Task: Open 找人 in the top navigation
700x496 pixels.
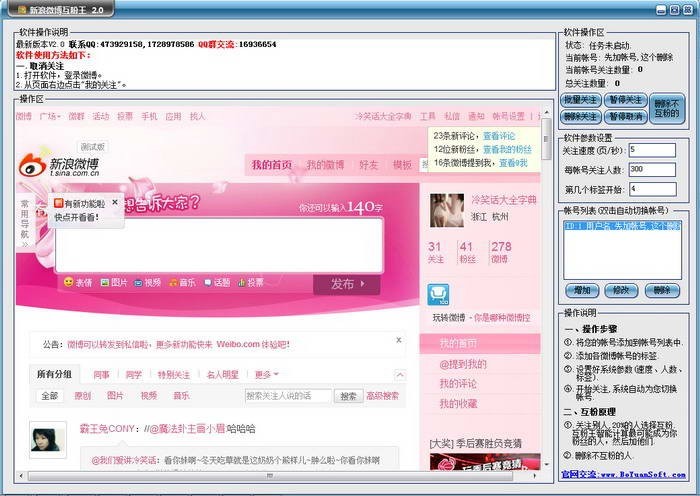Action: [x=197, y=117]
